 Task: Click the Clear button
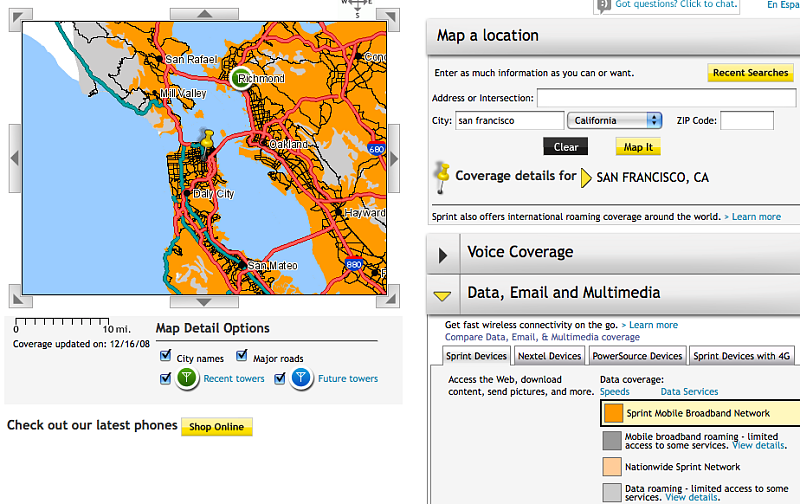point(565,147)
